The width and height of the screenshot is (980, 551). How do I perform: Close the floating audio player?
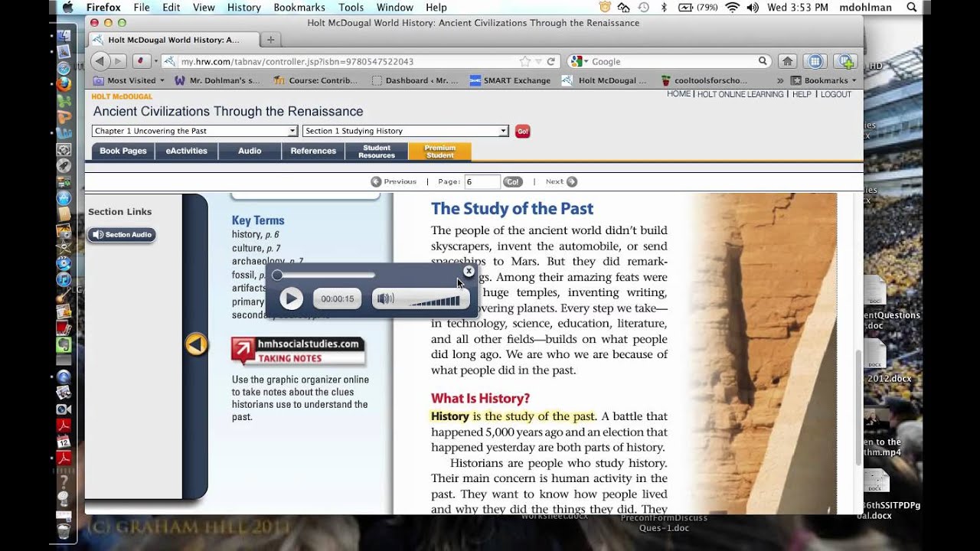point(469,271)
